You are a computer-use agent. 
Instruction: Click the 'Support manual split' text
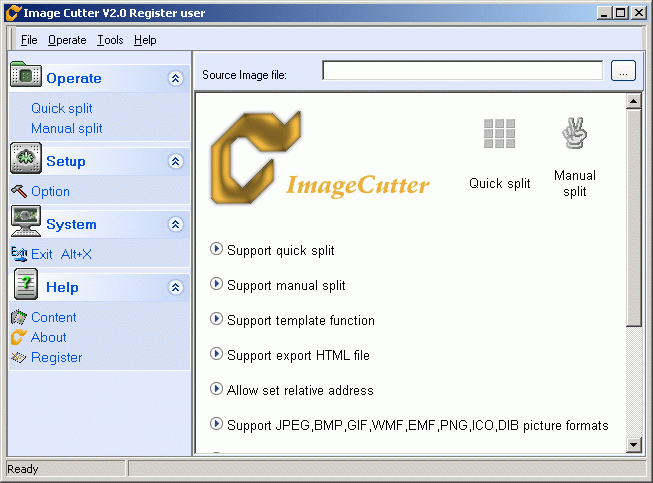(286, 286)
